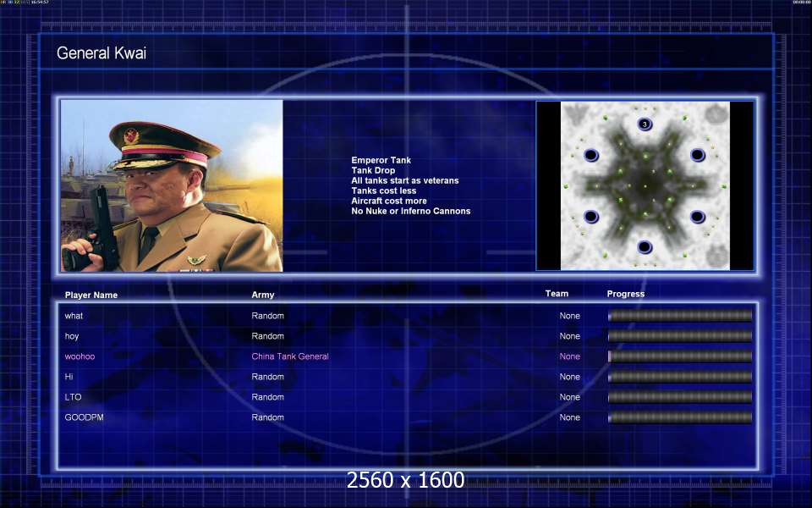Select the bottom-center start position on minimap
Image resolution: width=812 pixels, height=508 pixels.
click(645, 246)
